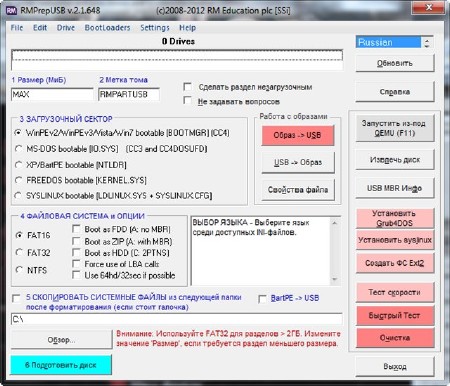Tick Boot as ZIP (A: with MBR)
Viewport: 450px width, 386px height.
click(x=76, y=241)
